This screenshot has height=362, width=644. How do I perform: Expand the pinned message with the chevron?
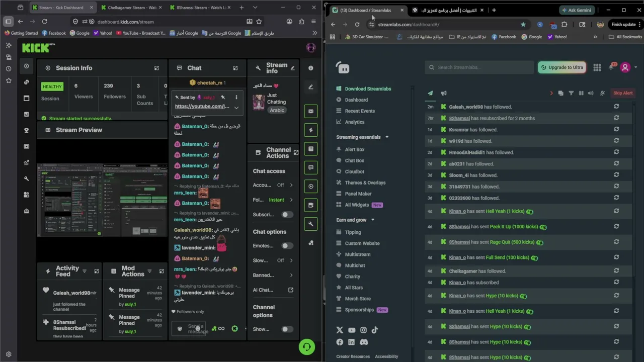(236, 107)
